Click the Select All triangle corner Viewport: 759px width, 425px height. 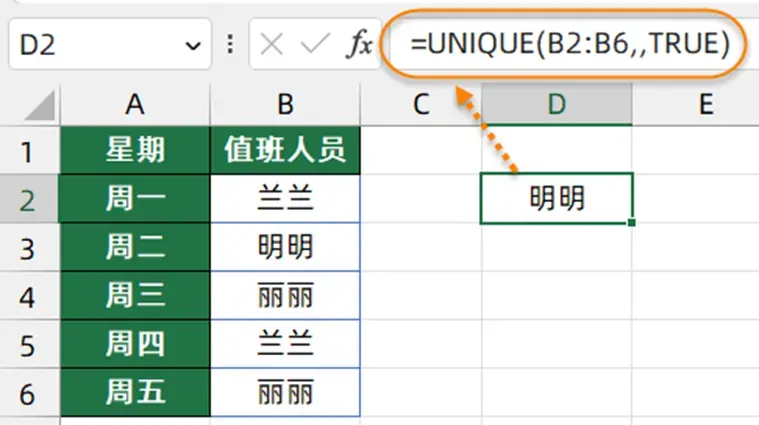tap(39, 105)
